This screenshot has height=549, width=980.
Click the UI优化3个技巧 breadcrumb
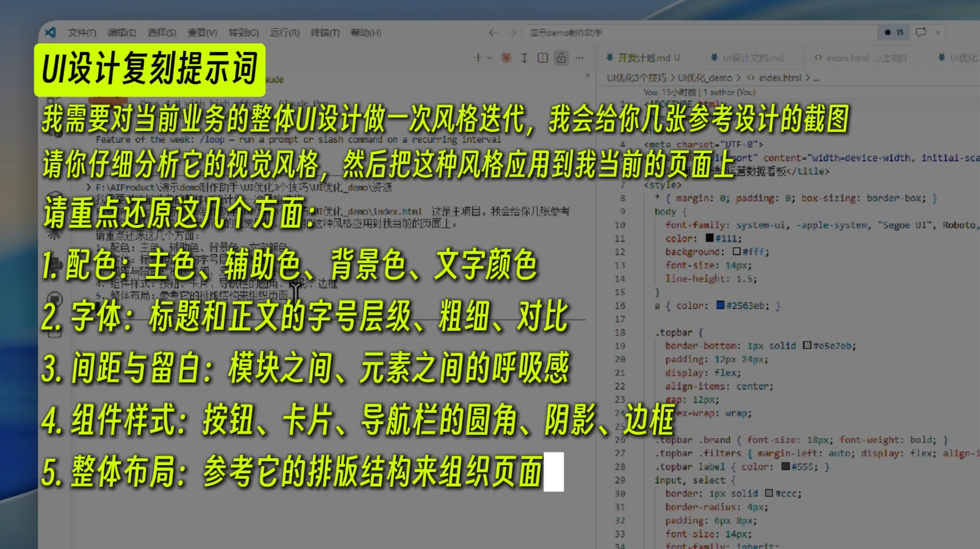tap(636, 78)
